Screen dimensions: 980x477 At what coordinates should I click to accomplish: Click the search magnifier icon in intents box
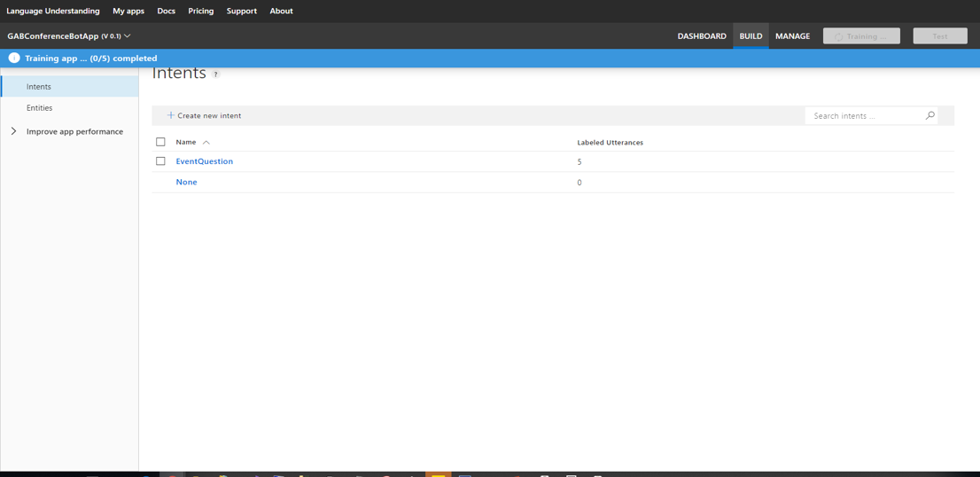930,115
